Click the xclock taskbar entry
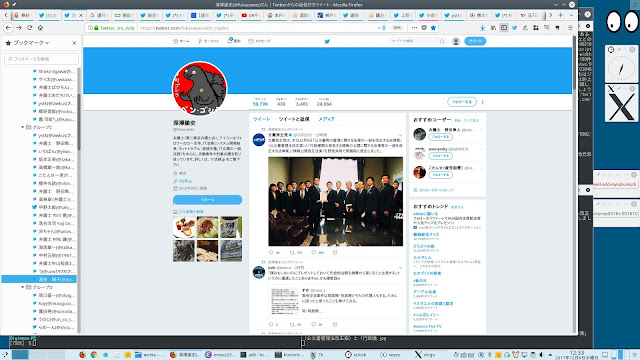The height and width of the screenshot is (360, 640). pos(356,355)
